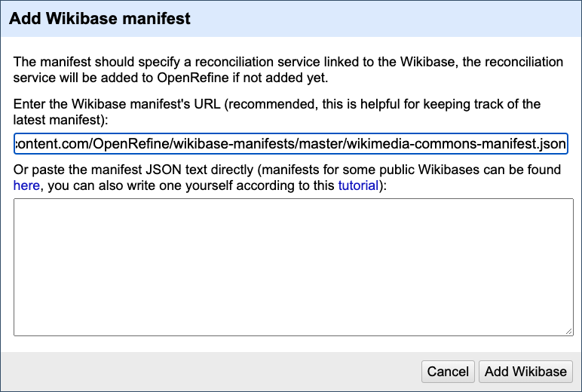
Task: Click the empty footer area left of Cancel
Action: (211, 372)
